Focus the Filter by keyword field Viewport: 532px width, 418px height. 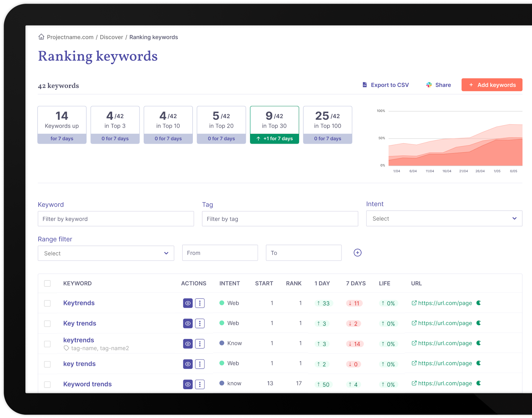[116, 219]
